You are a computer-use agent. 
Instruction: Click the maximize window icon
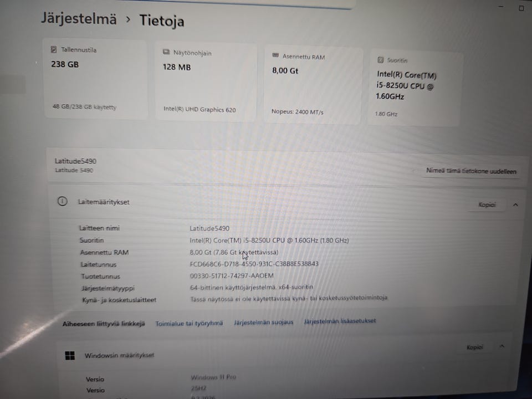(521, 8)
